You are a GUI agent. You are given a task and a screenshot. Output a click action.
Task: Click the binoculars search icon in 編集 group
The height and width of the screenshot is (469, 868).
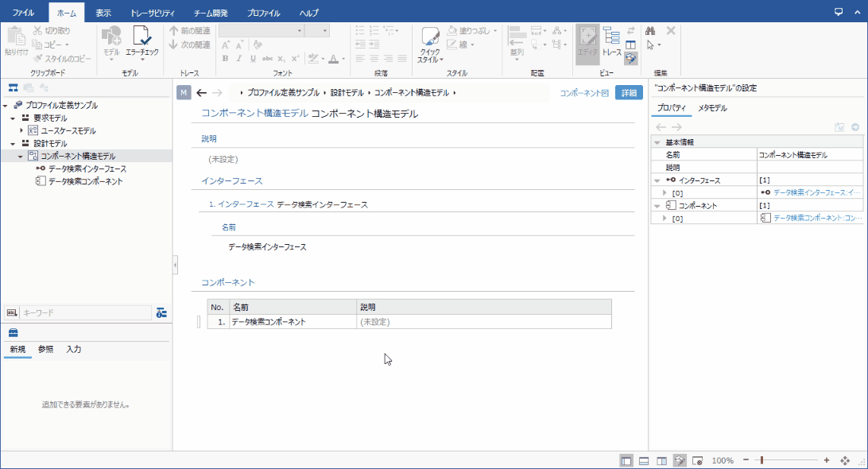click(x=651, y=29)
